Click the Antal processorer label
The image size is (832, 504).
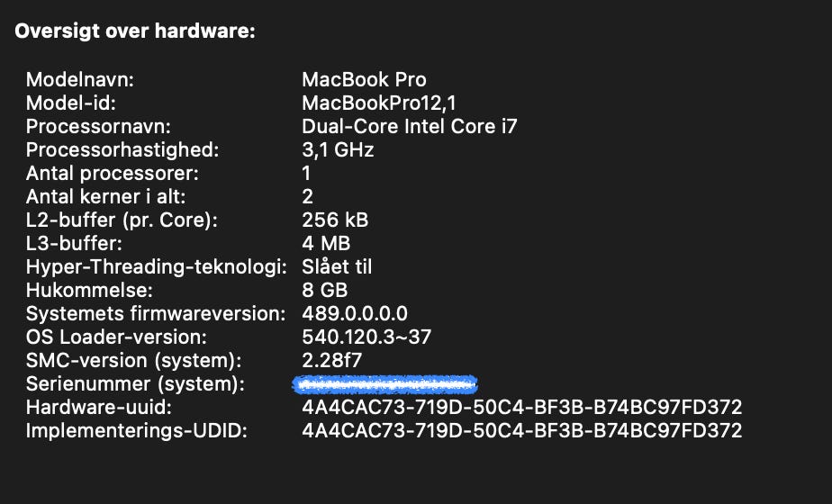point(112,173)
